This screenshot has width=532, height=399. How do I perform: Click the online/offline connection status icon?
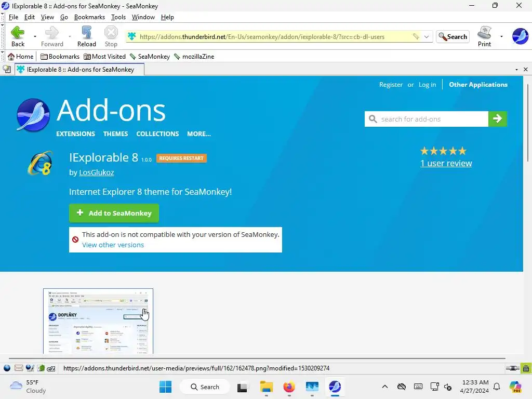512,368
